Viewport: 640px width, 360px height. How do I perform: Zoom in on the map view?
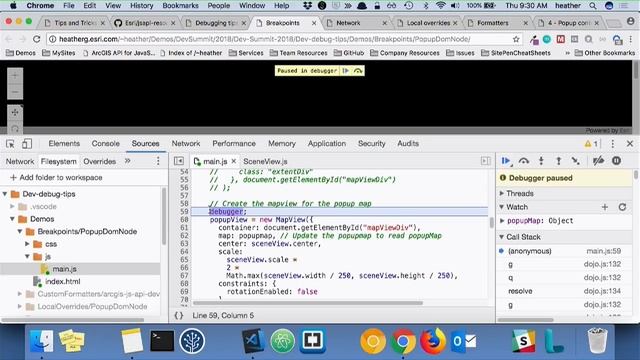click(x=15, y=76)
